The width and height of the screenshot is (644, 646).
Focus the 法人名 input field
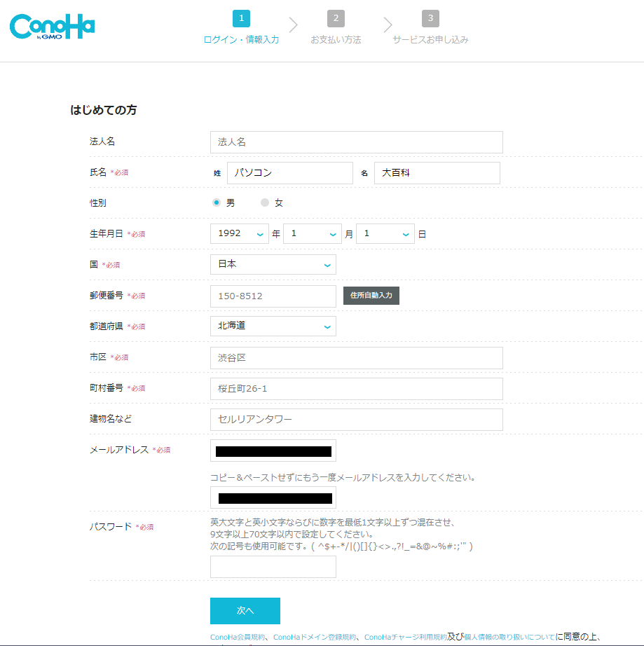pos(356,142)
